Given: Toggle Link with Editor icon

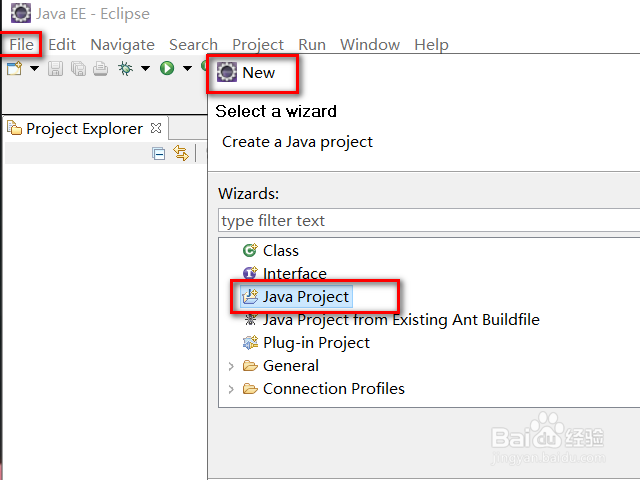Looking at the screenshot, I should point(181,153).
